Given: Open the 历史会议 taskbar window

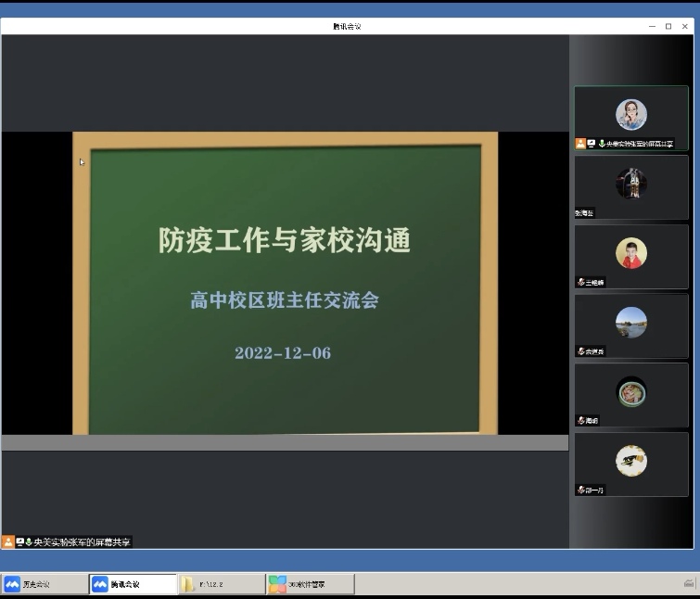Looking at the screenshot, I should point(45,584).
